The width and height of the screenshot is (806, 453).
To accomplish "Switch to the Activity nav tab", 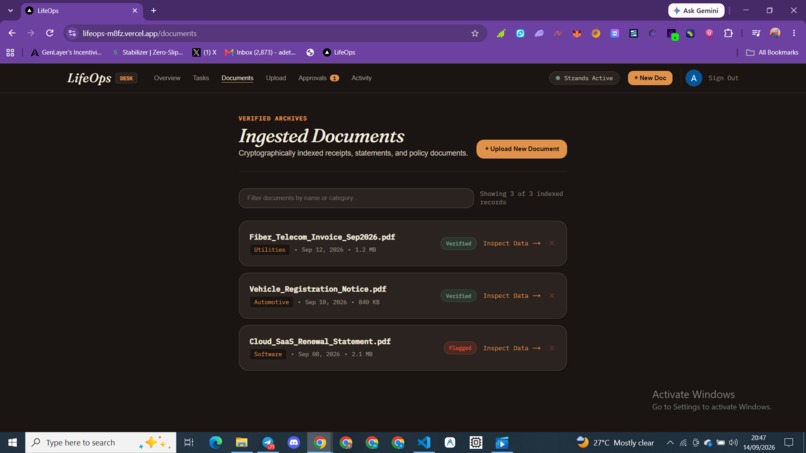I will [x=361, y=78].
